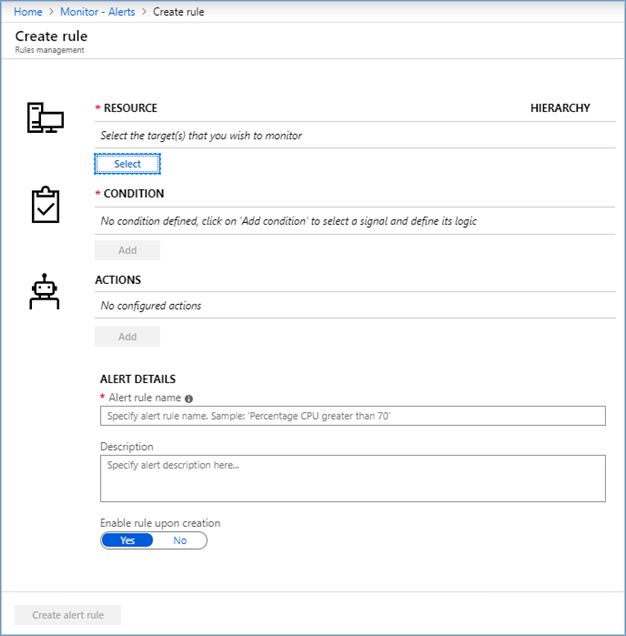
Task: Click the 'No configured actions' text row
Action: tap(151, 306)
